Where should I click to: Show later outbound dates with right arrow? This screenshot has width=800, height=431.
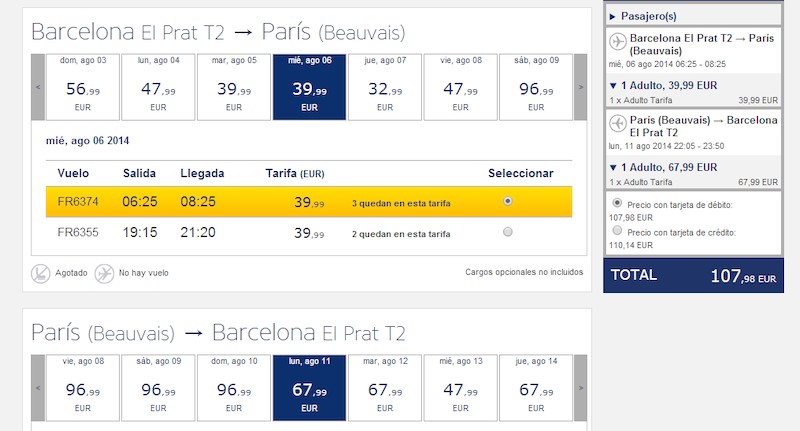point(579,86)
